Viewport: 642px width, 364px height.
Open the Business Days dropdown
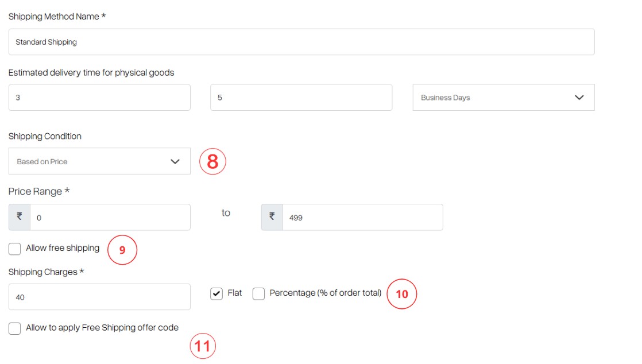pos(504,98)
